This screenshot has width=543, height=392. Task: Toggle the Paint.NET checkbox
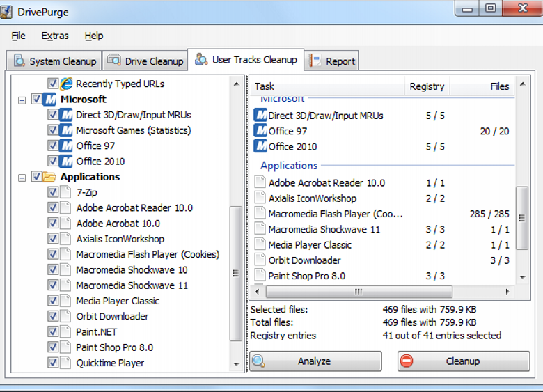click(53, 332)
